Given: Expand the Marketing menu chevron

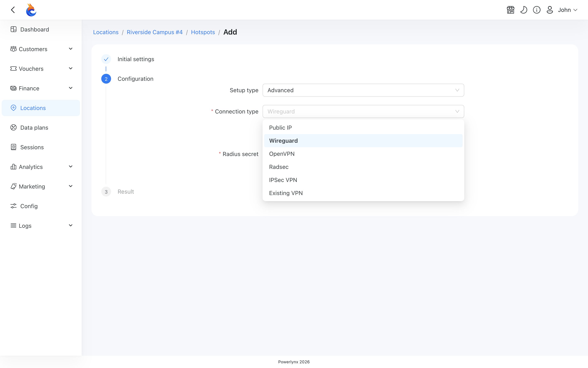Looking at the screenshot, I should click(71, 186).
